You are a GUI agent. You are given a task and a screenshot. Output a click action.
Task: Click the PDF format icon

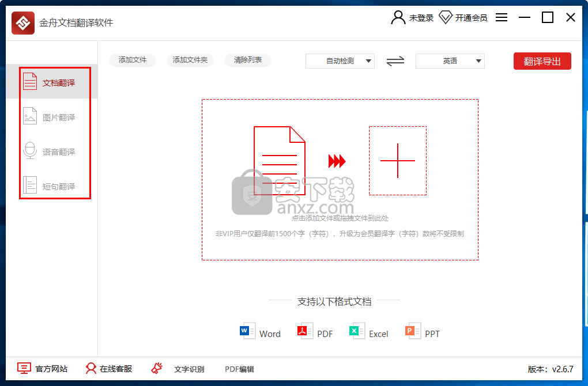point(306,331)
